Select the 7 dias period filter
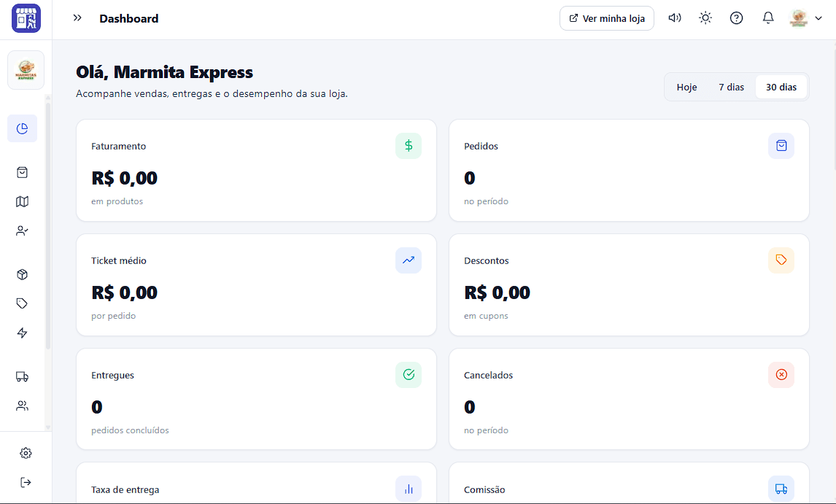The image size is (836, 504). coord(731,87)
